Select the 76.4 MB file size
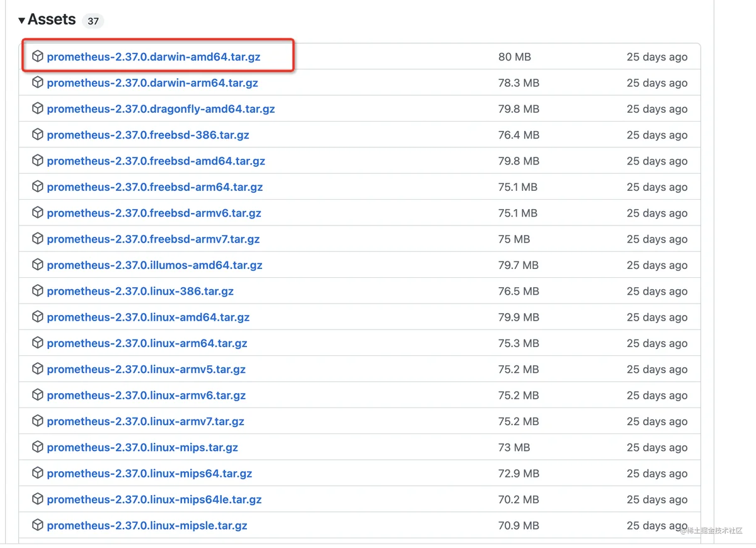 [518, 135]
